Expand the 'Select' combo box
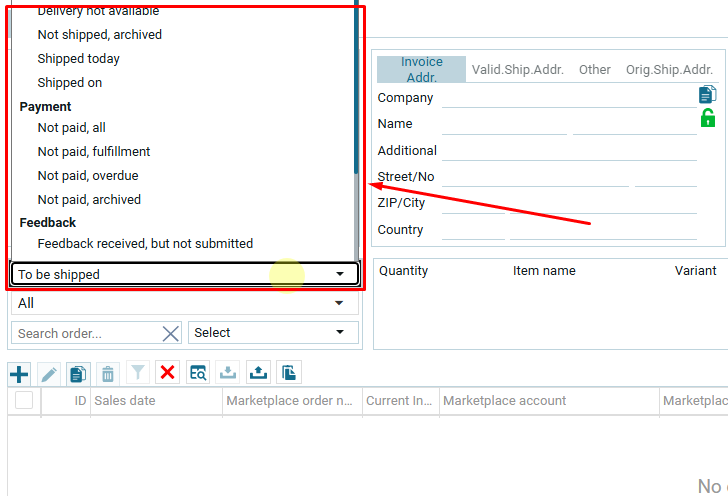 [x=340, y=333]
